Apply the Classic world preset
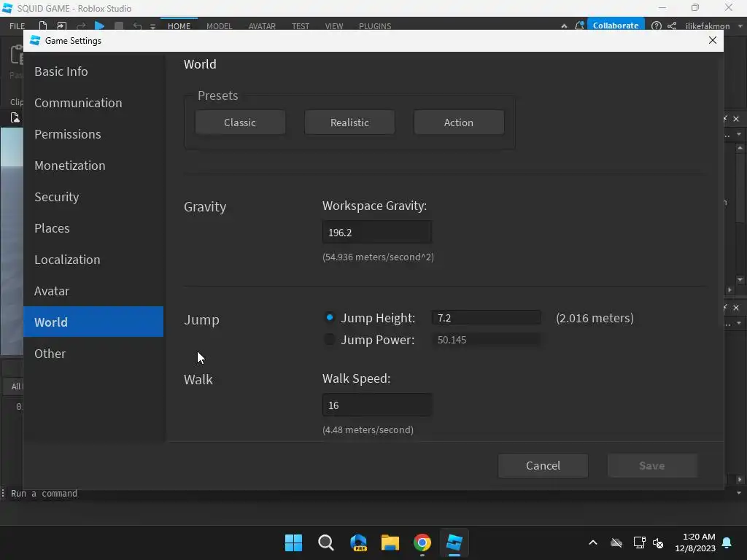Screen dimensions: 747x560 240,122
